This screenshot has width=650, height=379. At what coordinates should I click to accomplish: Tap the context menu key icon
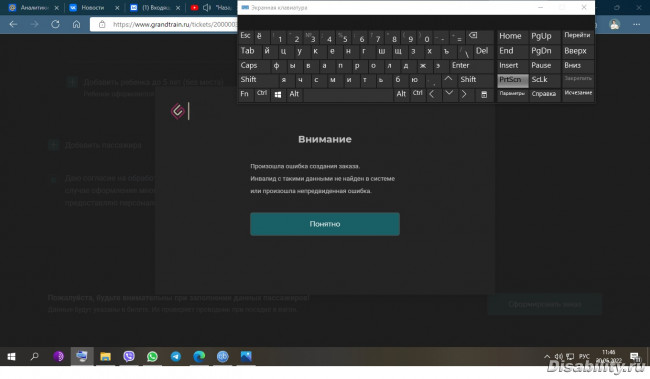tap(484, 95)
